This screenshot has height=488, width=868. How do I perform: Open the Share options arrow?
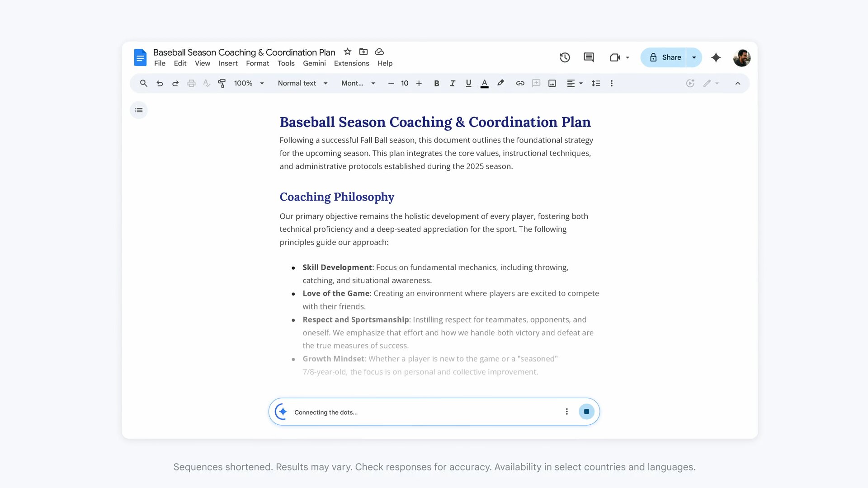coord(694,57)
